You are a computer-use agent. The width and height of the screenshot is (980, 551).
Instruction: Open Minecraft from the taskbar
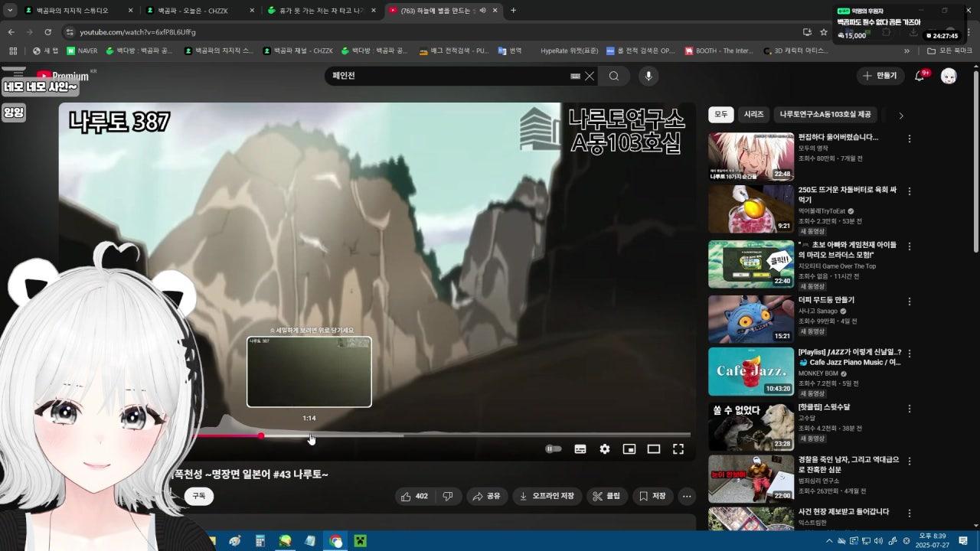[360, 541]
